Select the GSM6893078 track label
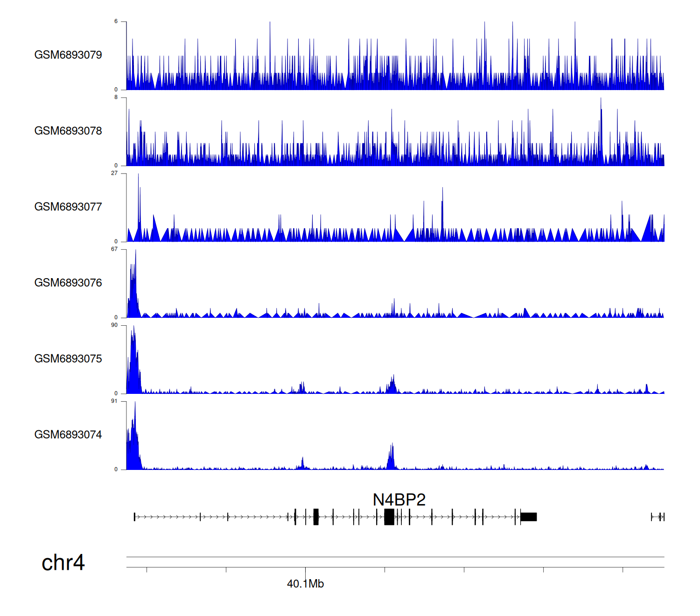Screen dimensions: 700x616 pos(68,131)
